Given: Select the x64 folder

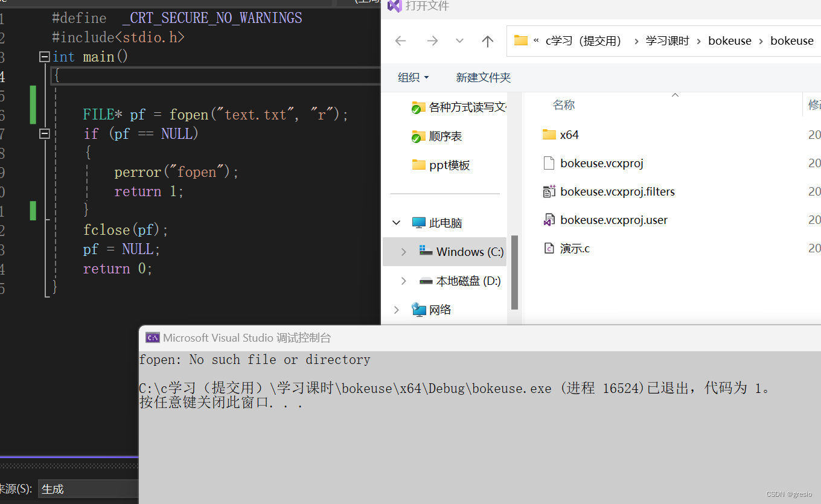Looking at the screenshot, I should [569, 134].
